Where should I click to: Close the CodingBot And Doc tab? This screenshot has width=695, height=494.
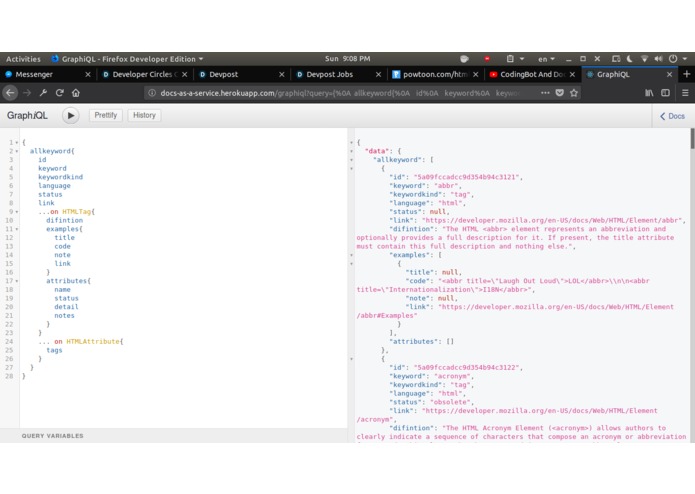(x=572, y=74)
